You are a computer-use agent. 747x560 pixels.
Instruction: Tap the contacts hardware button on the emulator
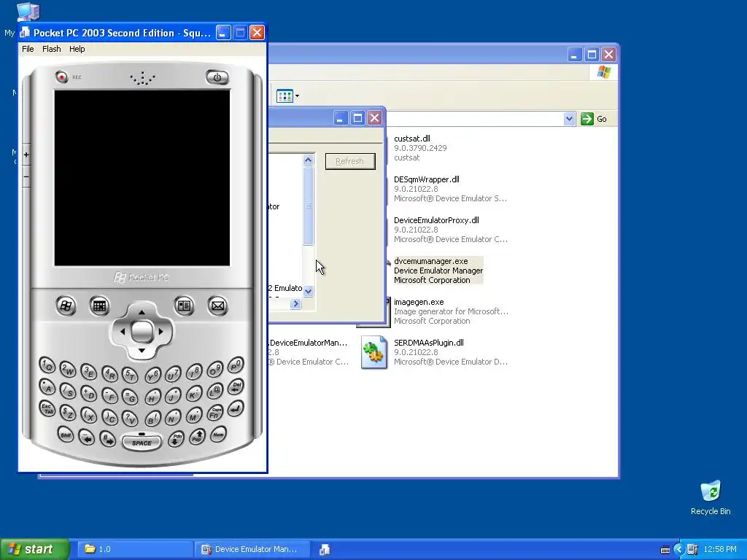point(185,306)
